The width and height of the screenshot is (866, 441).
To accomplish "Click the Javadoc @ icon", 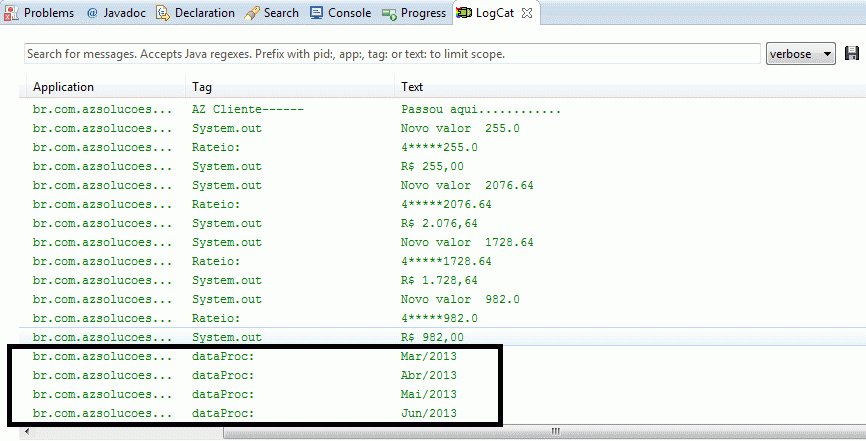I will coord(92,13).
